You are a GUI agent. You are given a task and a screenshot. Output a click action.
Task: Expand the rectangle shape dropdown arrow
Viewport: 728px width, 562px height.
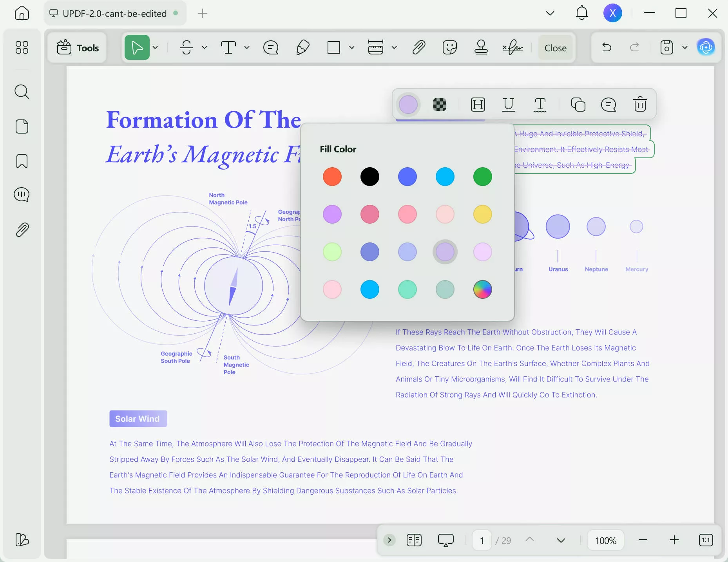(352, 48)
